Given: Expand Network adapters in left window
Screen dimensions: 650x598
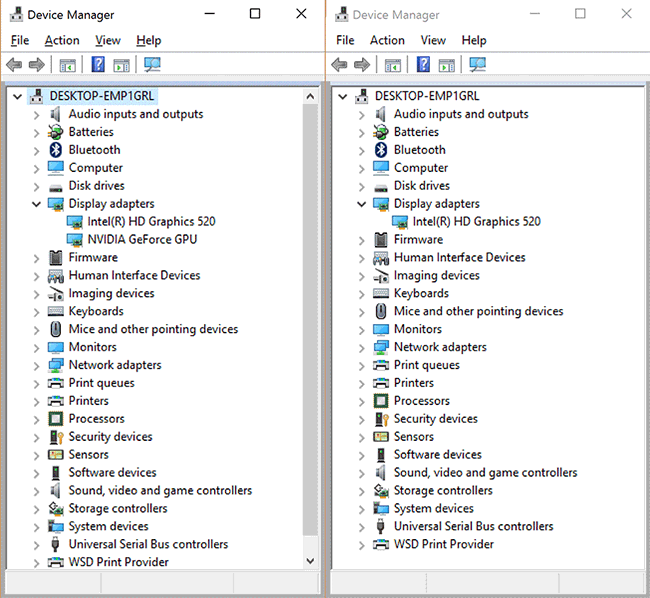Looking at the screenshot, I should (x=36, y=366).
